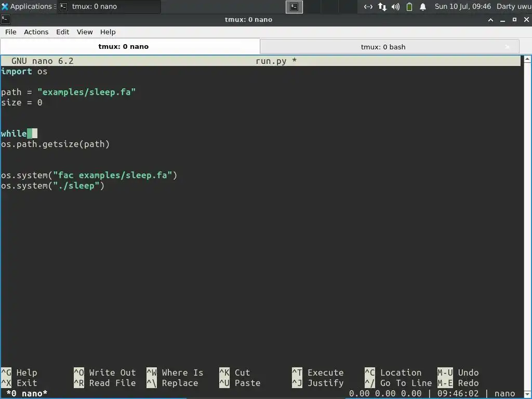Viewport: 532px width, 399px height.
Task: Place cursor on the import os line
Action: tap(24, 72)
